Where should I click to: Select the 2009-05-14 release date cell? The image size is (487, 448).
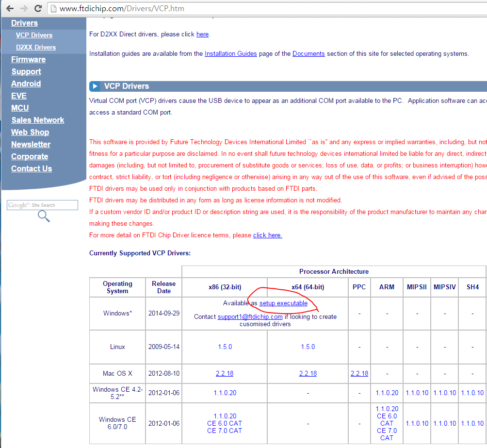164,347
